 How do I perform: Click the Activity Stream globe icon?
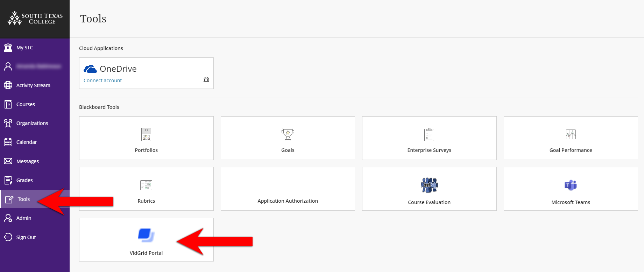tap(8, 85)
